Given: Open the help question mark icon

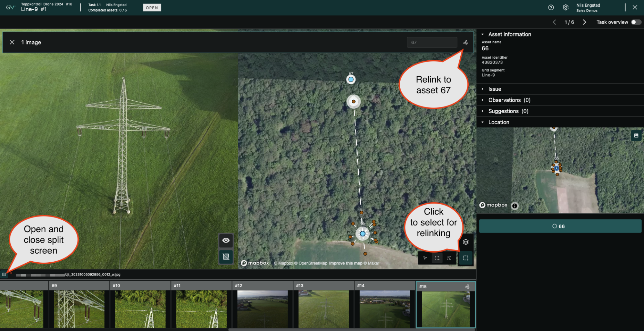Looking at the screenshot, I should tap(551, 8).
